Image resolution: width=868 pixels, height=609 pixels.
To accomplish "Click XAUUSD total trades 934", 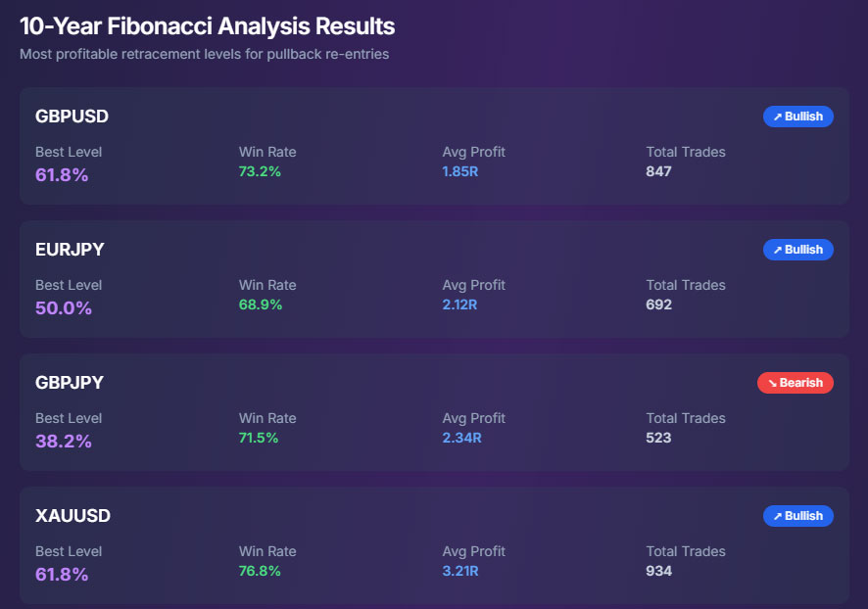I will (x=658, y=571).
